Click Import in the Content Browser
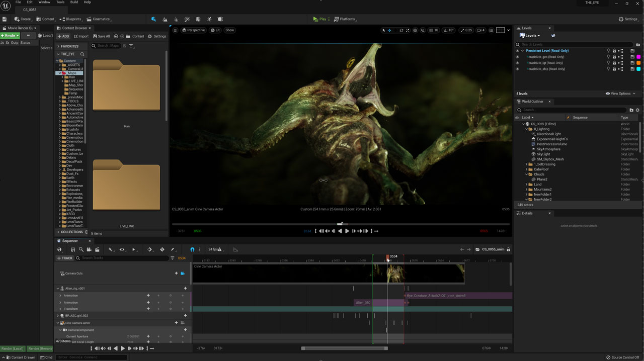Viewport: 644px width, 361px height. point(81,36)
